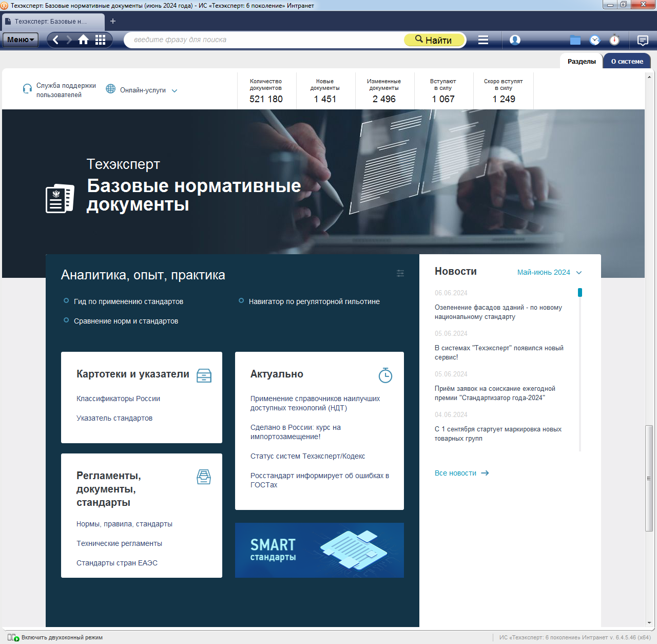
Task: Click the yellow Найти search button
Action: (434, 40)
